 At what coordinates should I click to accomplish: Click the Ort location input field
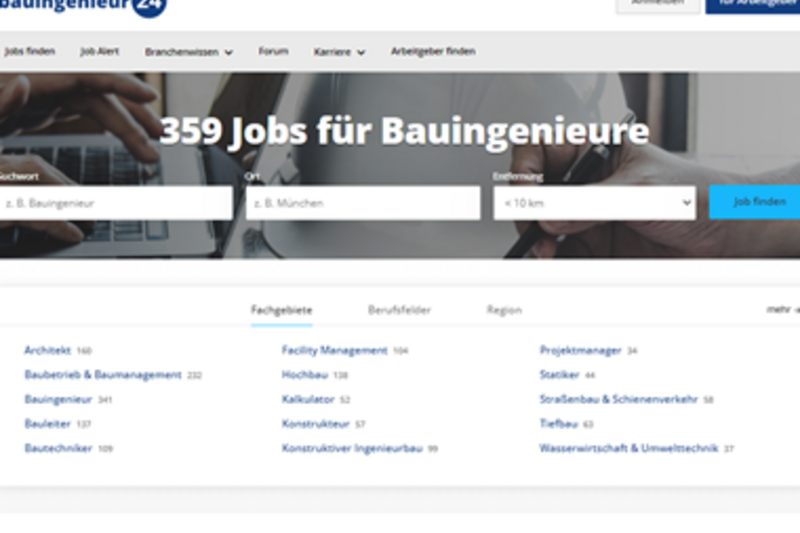click(x=362, y=202)
